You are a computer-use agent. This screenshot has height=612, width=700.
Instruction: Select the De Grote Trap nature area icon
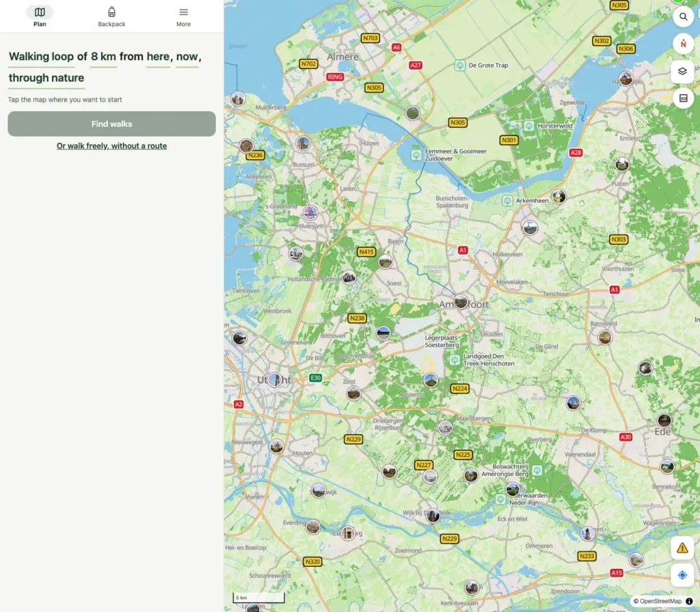[460, 65]
